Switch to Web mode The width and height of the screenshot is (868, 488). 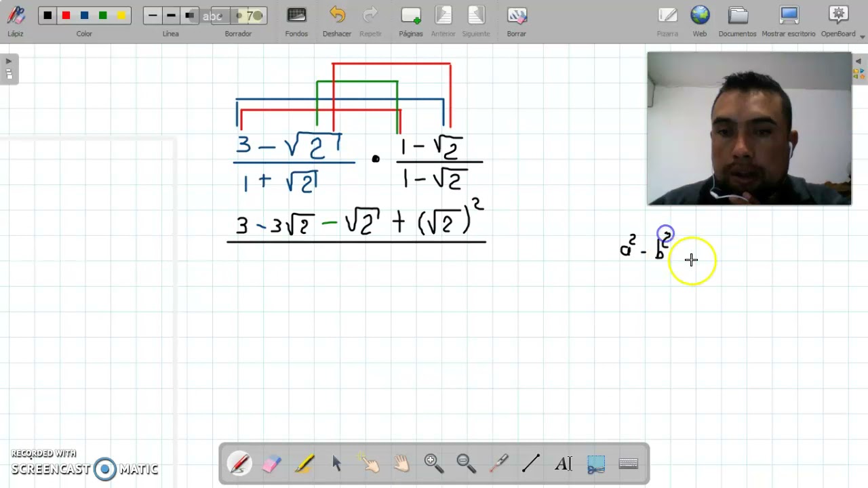click(700, 20)
